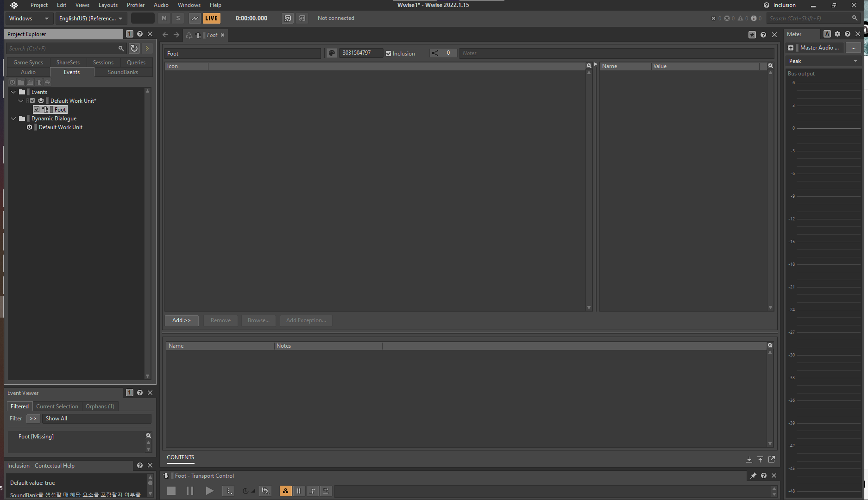Viewport: 868px width, 500px height.
Task: Click the Disconnect remote icon in toolbar
Action: coord(302,18)
